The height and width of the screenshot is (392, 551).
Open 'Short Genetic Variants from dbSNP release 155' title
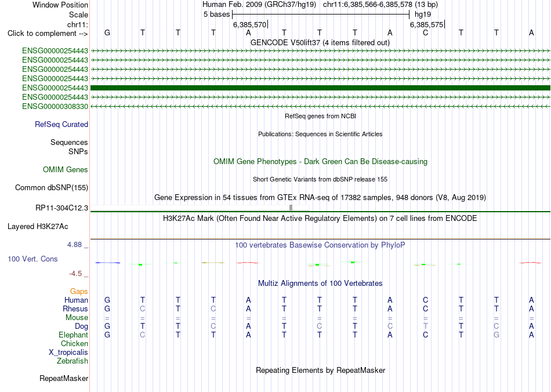(320, 179)
